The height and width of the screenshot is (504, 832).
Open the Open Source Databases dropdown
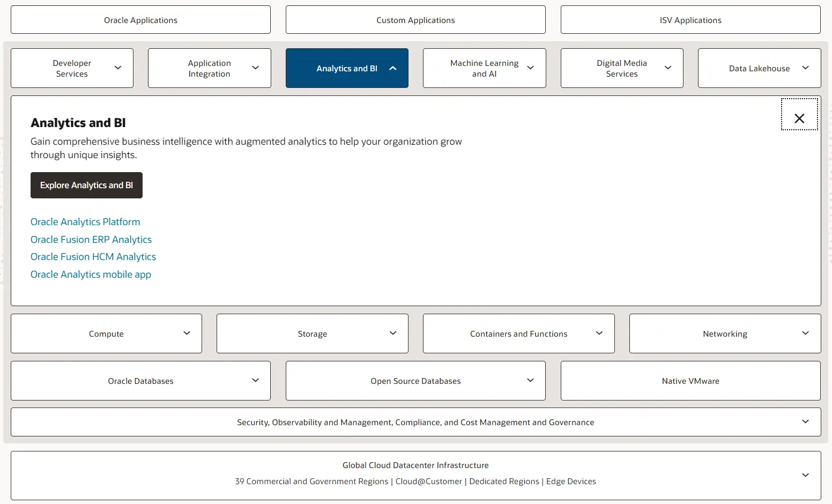coord(415,381)
